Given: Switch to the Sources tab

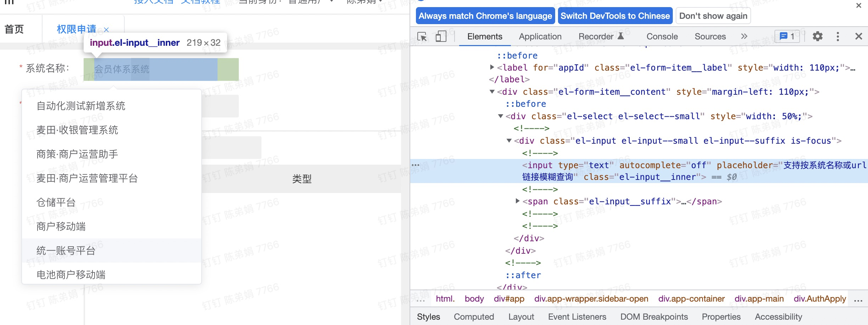Looking at the screenshot, I should click(710, 37).
